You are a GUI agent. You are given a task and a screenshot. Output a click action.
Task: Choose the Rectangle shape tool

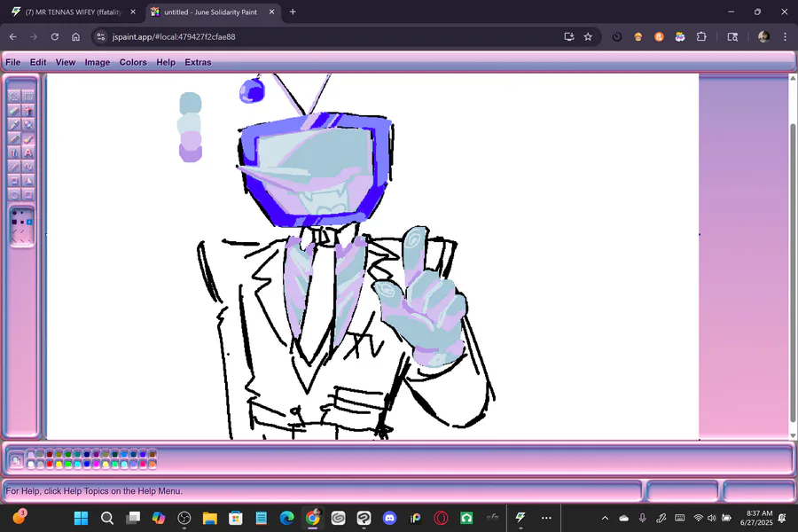point(14,180)
